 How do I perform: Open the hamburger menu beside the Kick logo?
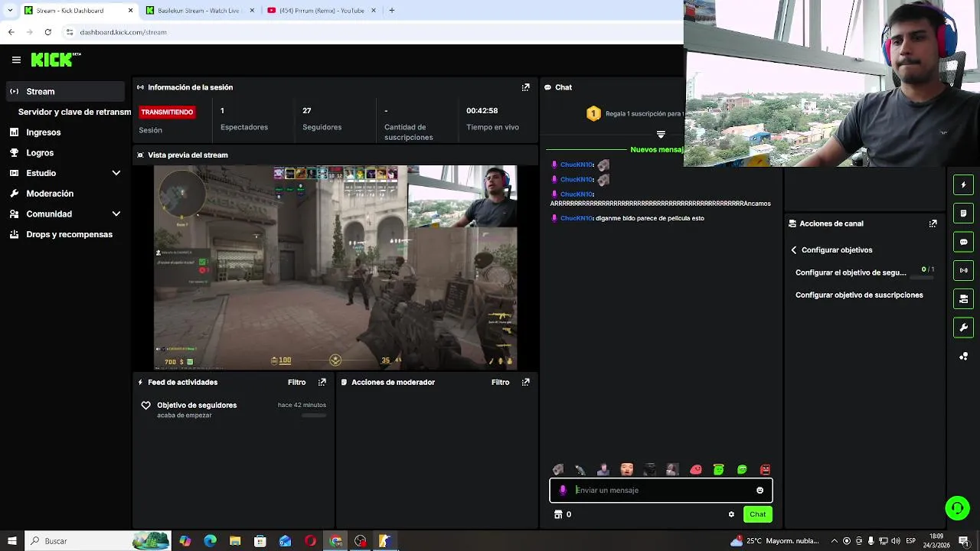coord(16,60)
